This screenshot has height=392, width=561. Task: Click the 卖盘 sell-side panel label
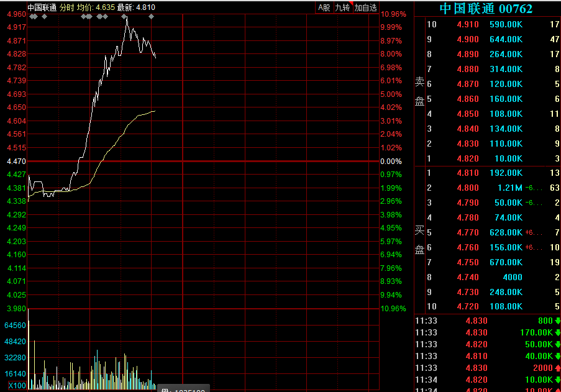coord(420,91)
